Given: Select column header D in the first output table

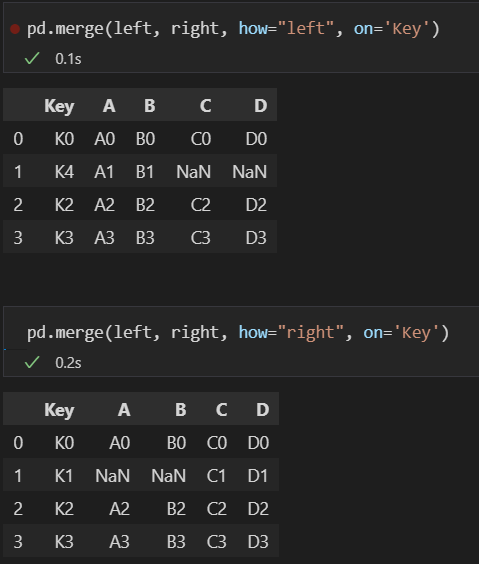Looking at the screenshot, I should tap(261, 106).
